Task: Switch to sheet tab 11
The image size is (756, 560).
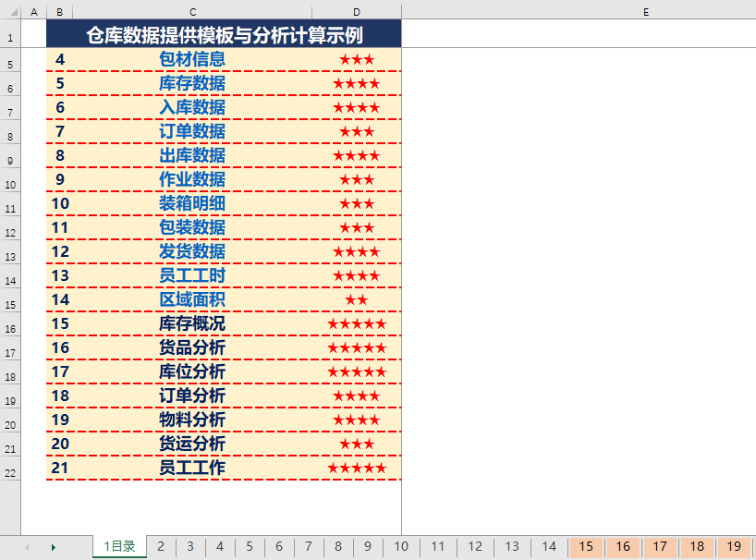Action: pyautogui.click(x=438, y=546)
